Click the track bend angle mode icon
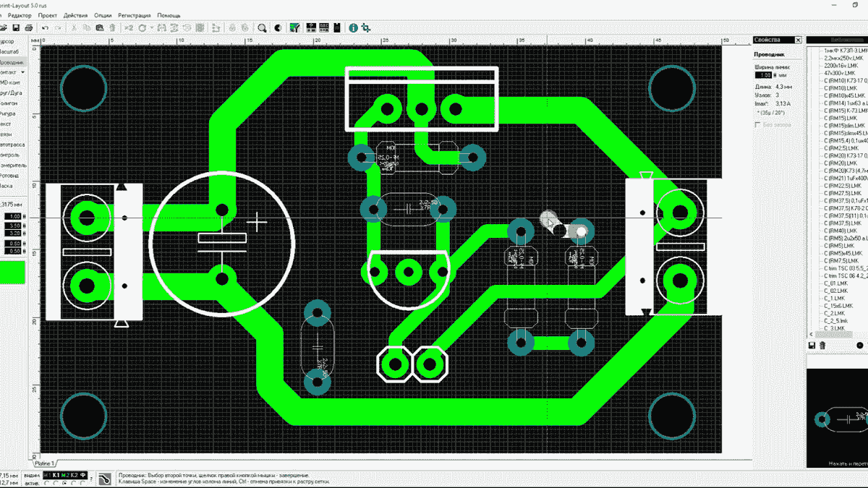This screenshot has height=488, width=868. pyautogui.click(x=105, y=478)
